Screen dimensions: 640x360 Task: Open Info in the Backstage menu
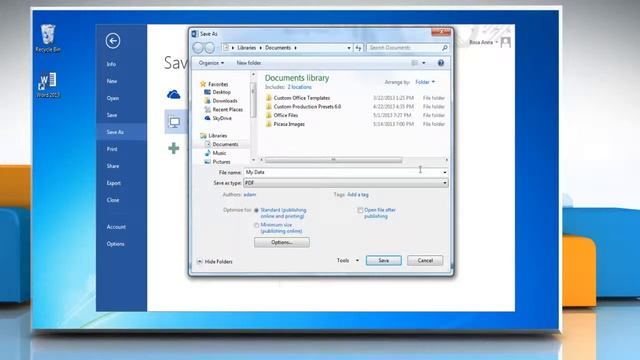pos(111,64)
